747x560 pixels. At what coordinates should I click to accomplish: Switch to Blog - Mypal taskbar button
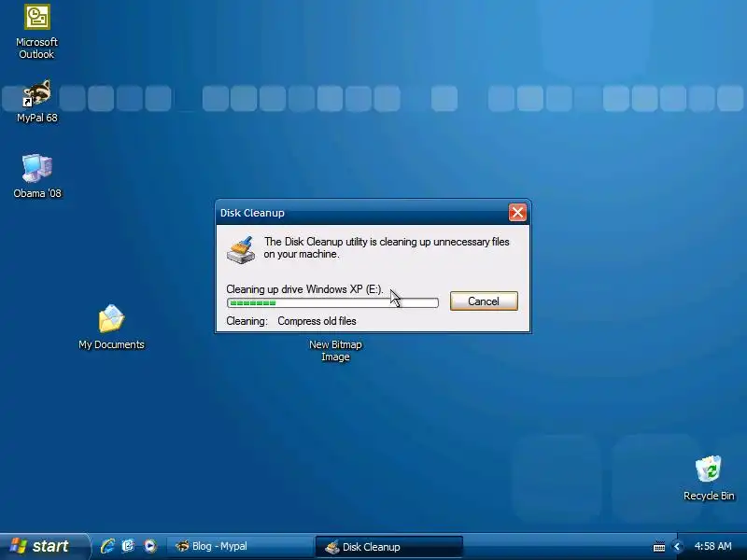coord(240,546)
